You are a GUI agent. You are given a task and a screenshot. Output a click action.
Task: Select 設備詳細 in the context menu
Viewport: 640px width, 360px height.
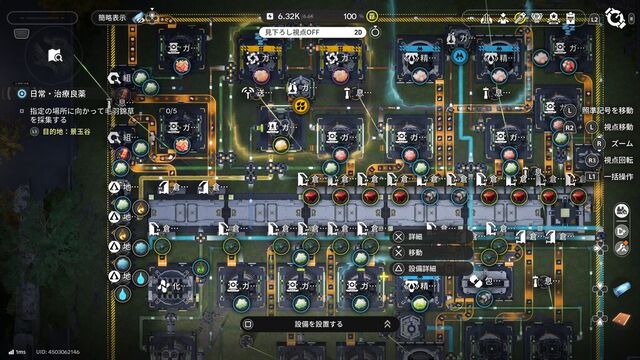(x=432, y=269)
